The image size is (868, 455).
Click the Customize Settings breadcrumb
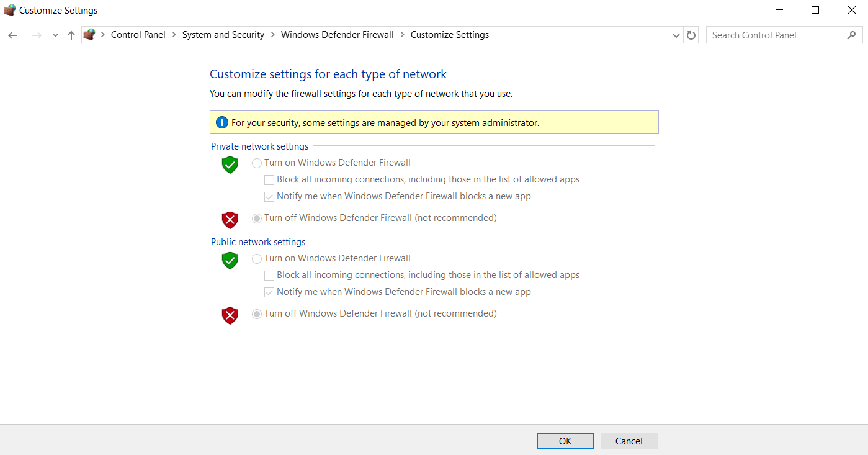coord(450,35)
